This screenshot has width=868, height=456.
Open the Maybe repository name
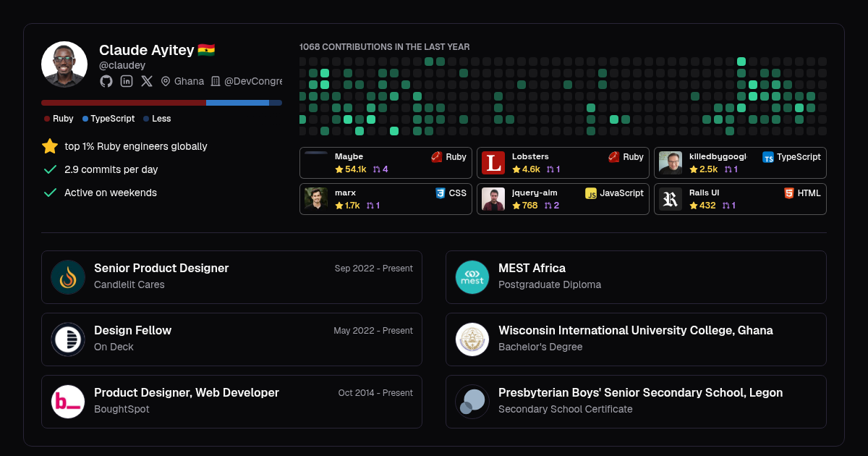(349, 156)
